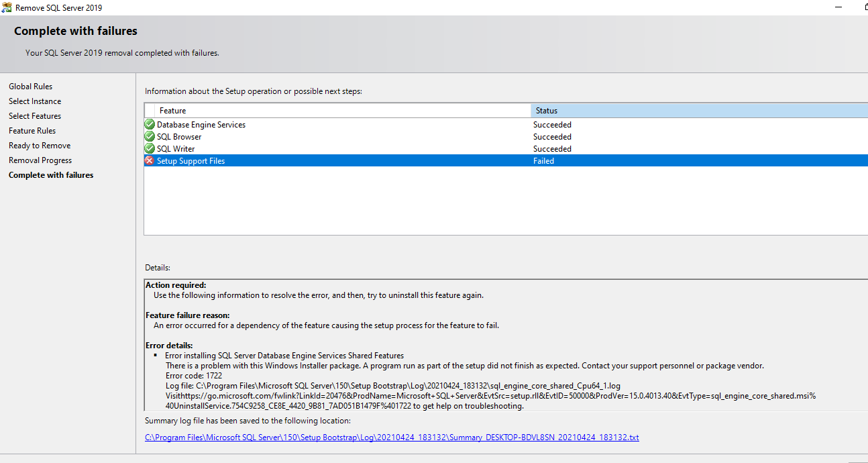Viewport: 868px width, 463px height.
Task: Click the Action required heading in details
Action: tap(176, 285)
